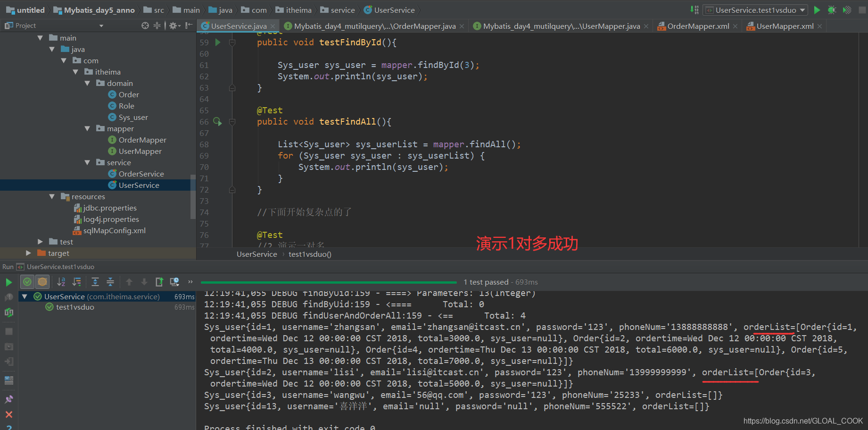Collapse all in Project panel header
Screen dimensions: 868x430
pos(157,25)
